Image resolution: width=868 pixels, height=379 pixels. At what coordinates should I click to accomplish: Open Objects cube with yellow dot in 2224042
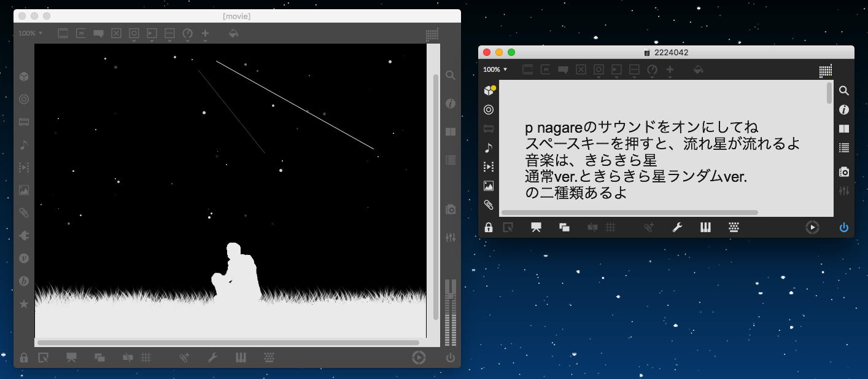[x=489, y=90]
